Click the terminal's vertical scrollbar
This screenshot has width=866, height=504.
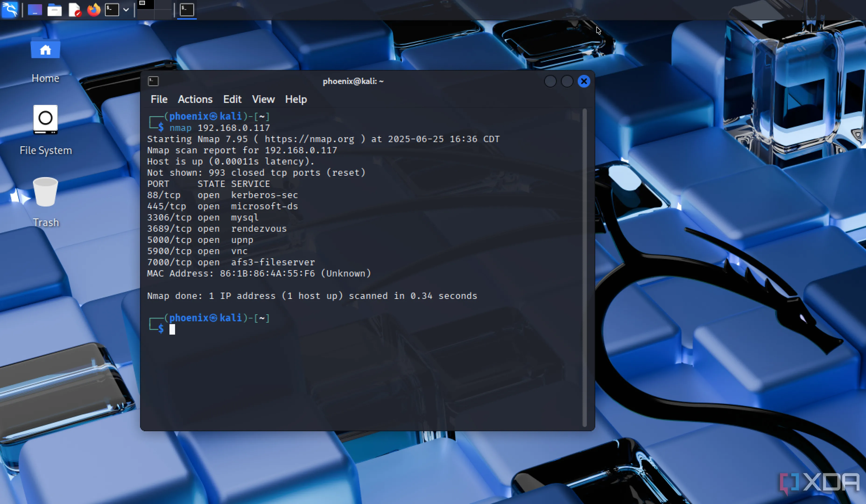584,268
